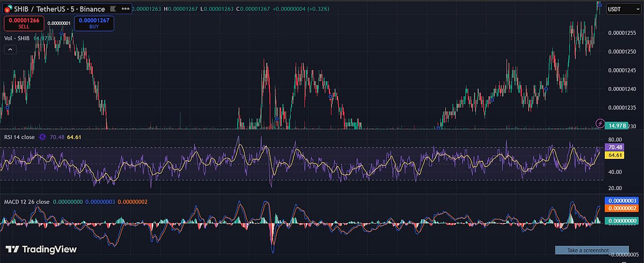Screen dimensions: 644x263
Task: Click the RSI value 70.48 in the legend
Action: coord(56,137)
